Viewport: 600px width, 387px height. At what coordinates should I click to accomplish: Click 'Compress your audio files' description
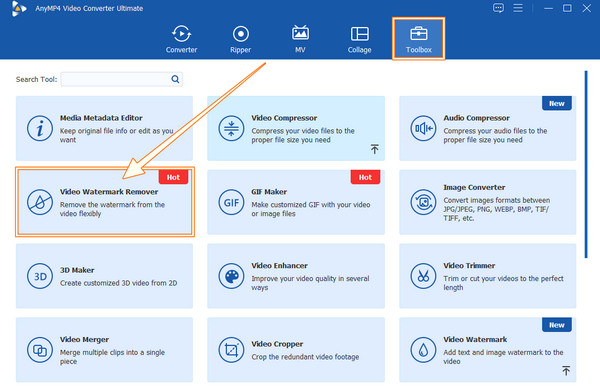[495, 135]
